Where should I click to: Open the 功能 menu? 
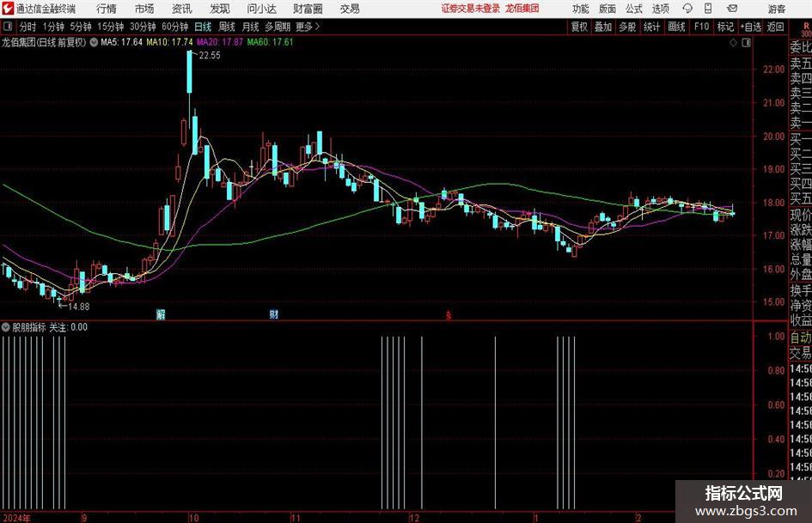tap(581, 9)
